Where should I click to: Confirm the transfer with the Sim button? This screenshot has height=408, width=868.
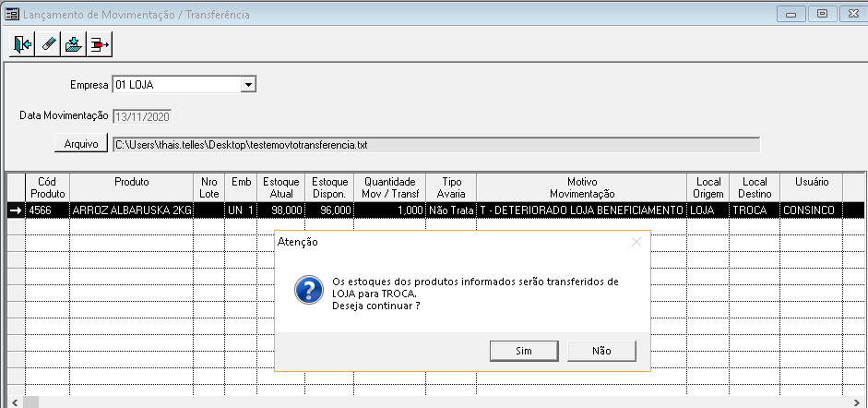coord(524,351)
